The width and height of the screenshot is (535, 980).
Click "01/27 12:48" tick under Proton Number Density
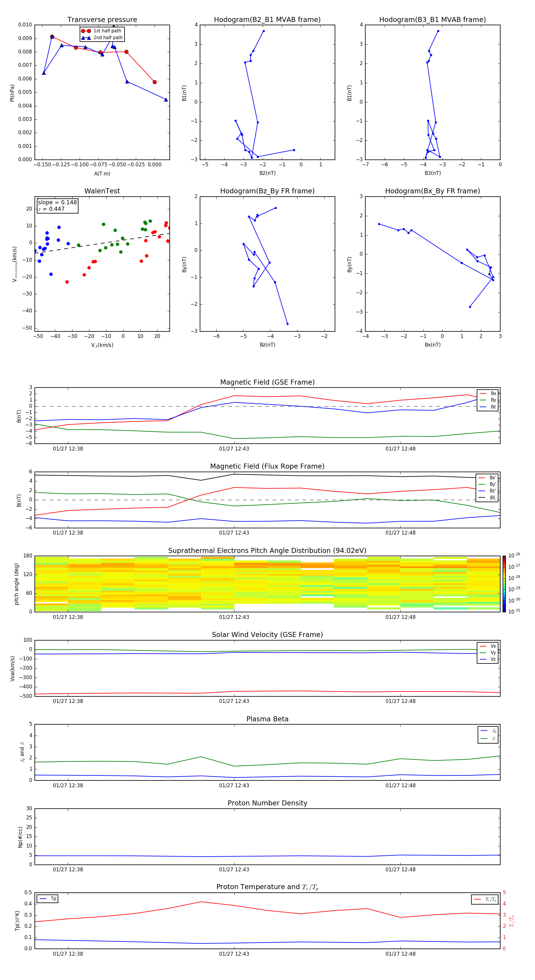pyautogui.click(x=400, y=870)
